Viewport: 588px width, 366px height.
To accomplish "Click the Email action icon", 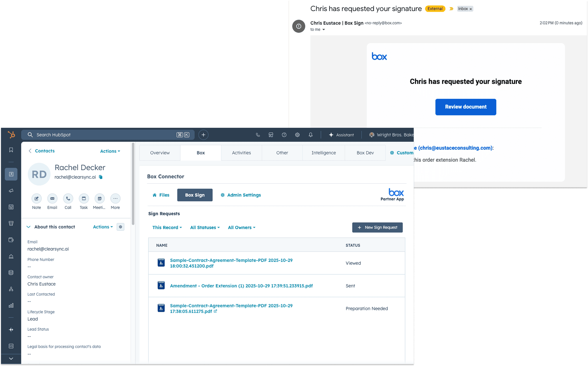I will click(x=52, y=198).
